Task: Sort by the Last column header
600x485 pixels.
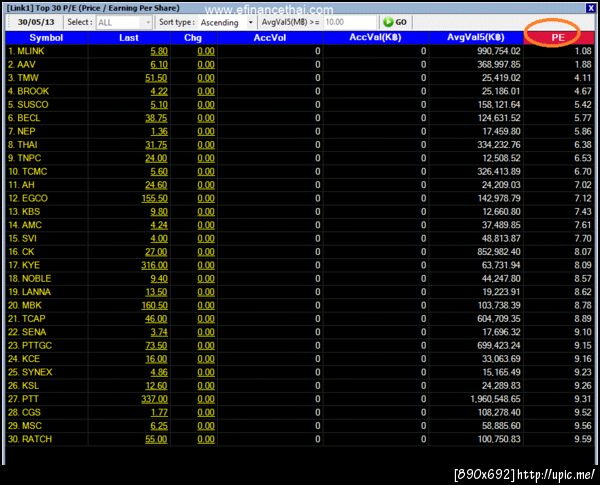Action: 129,38
